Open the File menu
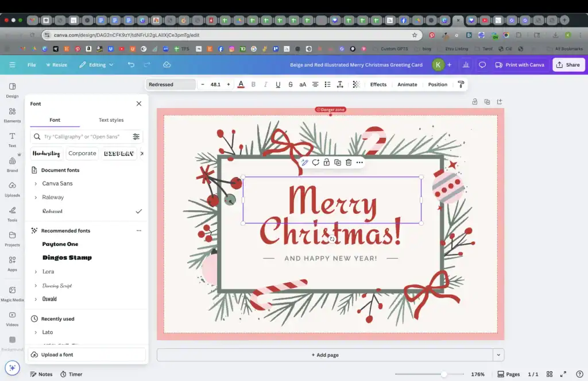Screen dimensions: 588x381 point(32,64)
